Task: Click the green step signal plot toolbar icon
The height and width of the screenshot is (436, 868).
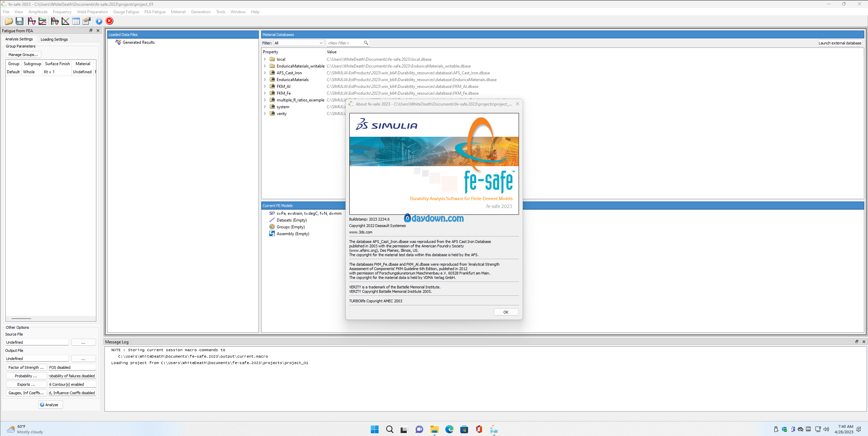Action: point(55,21)
